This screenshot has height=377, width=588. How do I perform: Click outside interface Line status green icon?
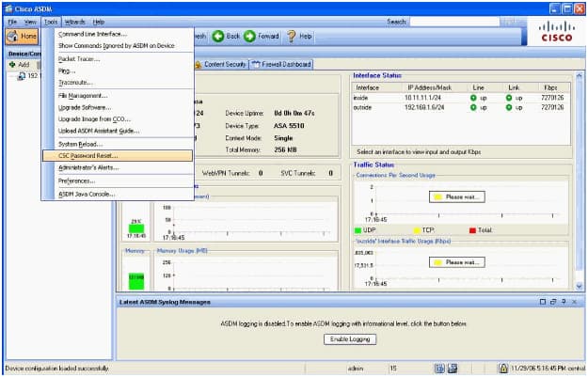click(473, 107)
